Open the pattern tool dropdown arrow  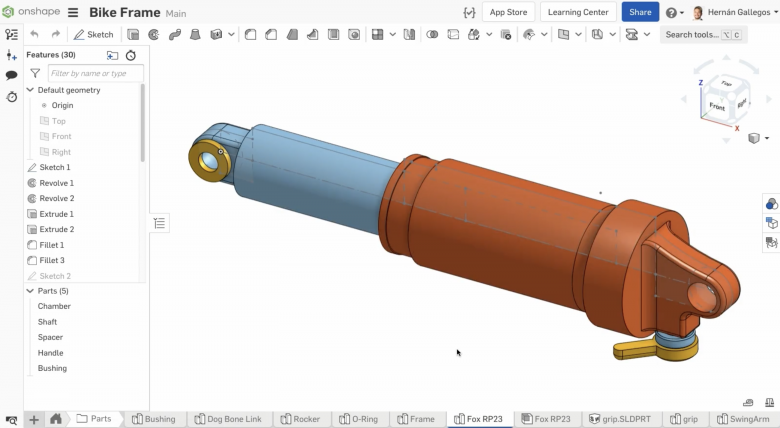tap(392, 34)
